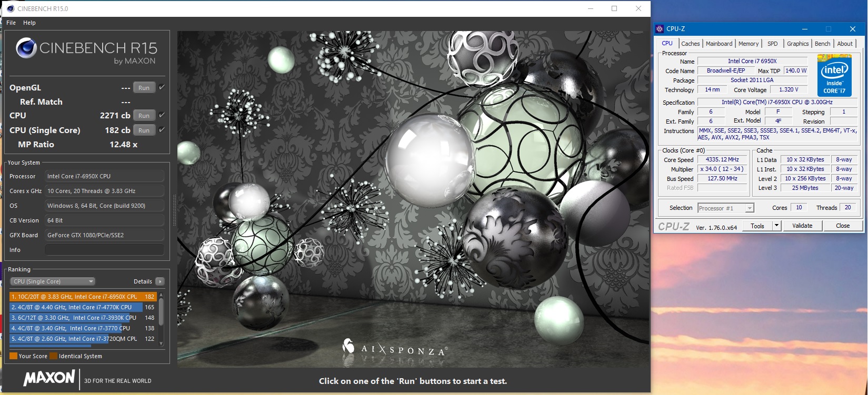Image resolution: width=868 pixels, height=395 pixels.
Task: Click the Threads count value 20 in CPU-Z
Action: click(x=847, y=207)
